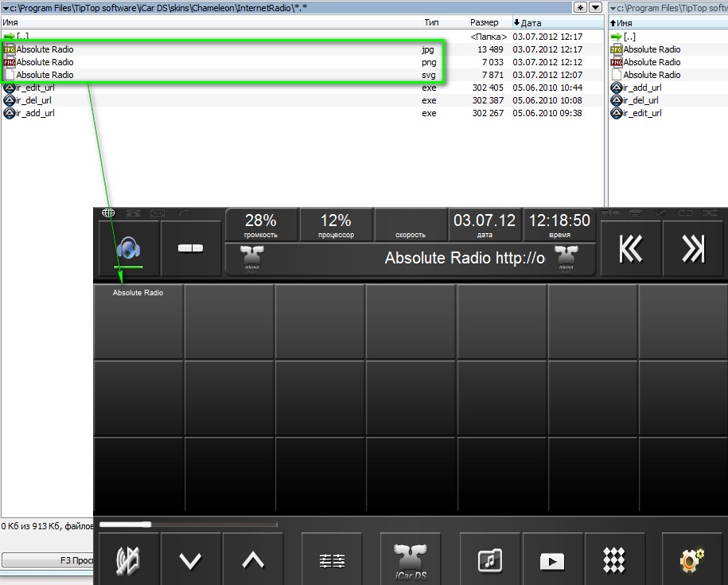728x585 pixels.
Task: Mute sound with crossed speaker icon
Action: 129,560
